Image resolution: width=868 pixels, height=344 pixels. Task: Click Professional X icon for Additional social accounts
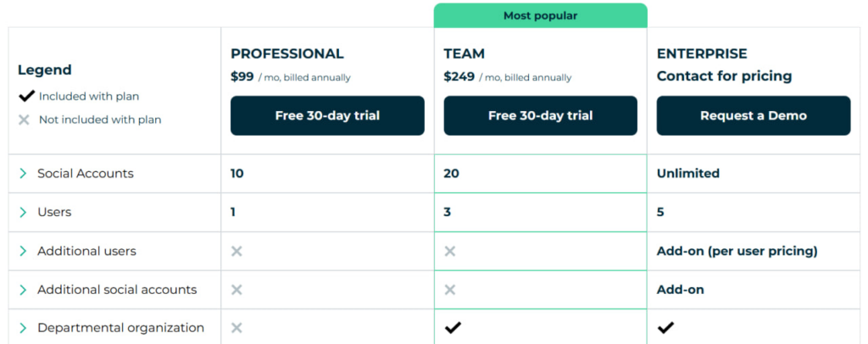(236, 290)
